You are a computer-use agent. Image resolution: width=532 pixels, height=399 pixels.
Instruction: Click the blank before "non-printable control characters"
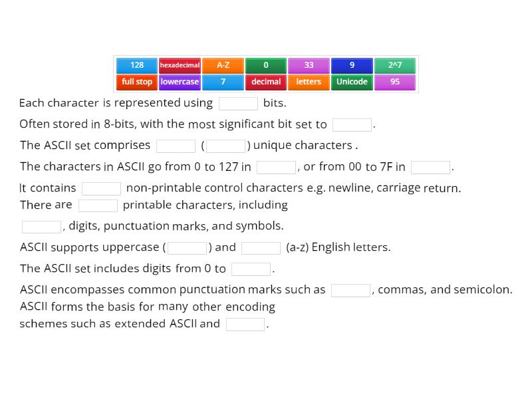[101, 188]
